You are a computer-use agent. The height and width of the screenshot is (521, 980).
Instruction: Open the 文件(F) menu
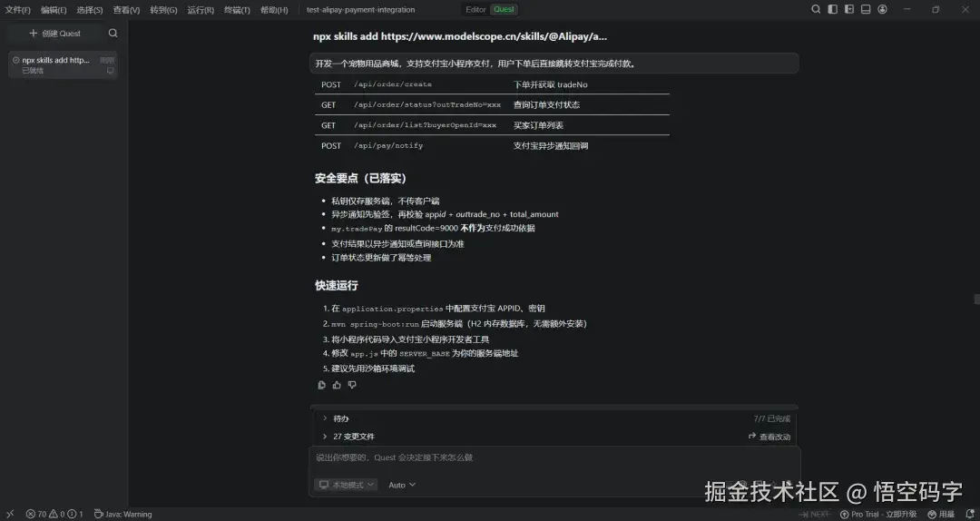(x=17, y=10)
